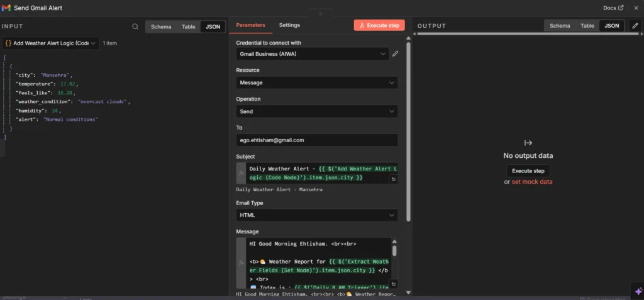This screenshot has height=300, width=644.
Task: Expand the Add Weather Alert Logic node dropdown
Action: (51, 43)
